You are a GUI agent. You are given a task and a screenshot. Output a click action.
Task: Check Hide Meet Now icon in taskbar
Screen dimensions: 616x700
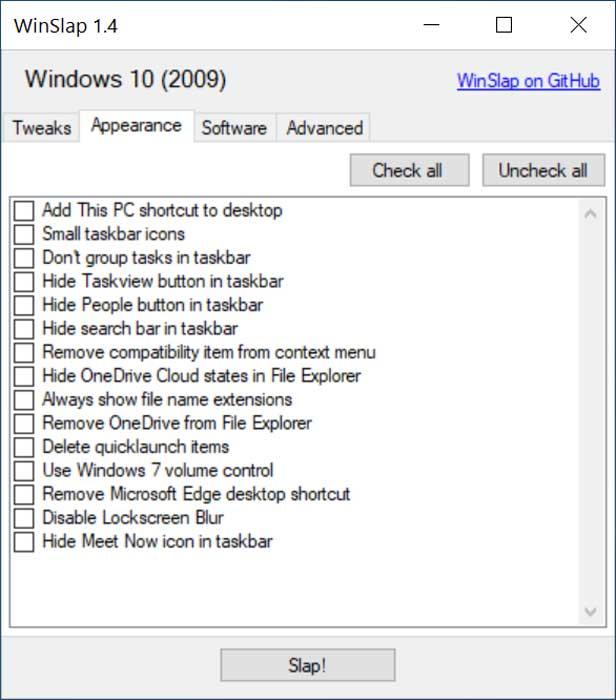24,542
